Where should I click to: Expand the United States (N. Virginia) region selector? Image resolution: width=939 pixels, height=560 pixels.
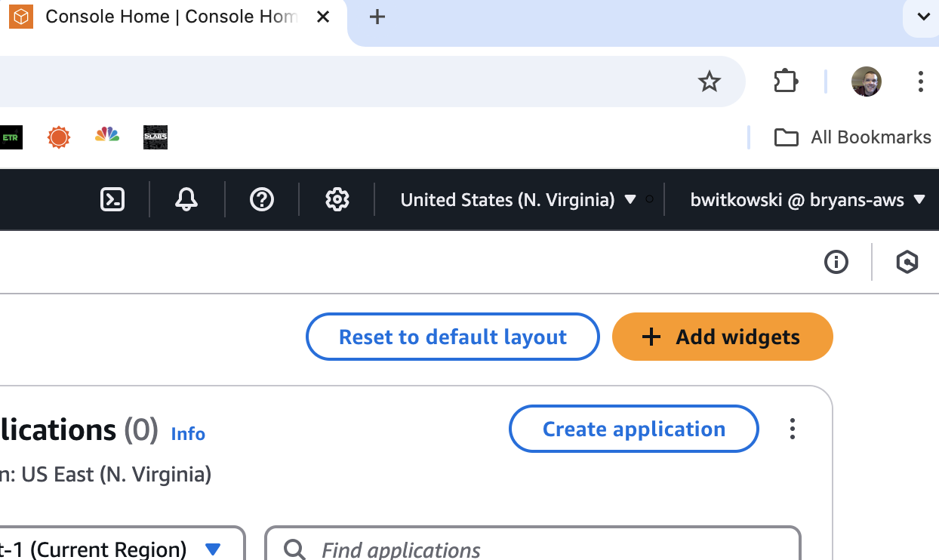point(519,199)
